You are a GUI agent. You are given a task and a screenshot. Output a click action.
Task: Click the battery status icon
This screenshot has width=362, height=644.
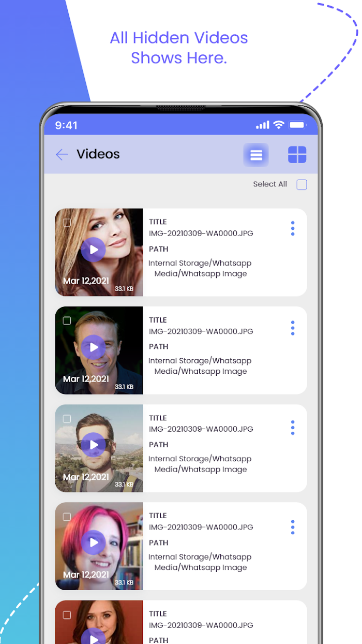297,125
